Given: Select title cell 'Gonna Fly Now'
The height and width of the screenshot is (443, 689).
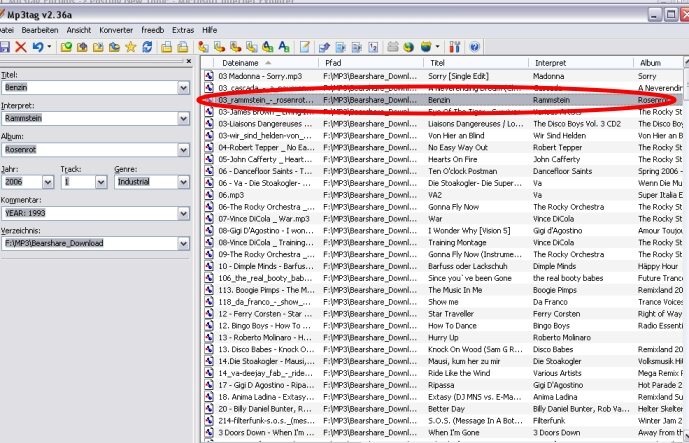Looking at the screenshot, I should 453,207.
